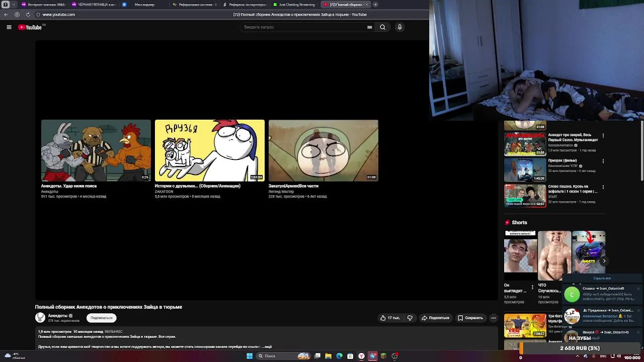Open the Анекдоты. Удар ниже пояса title
Image resolution: width=644 pixels, height=362 pixels.
tap(69, 186)
